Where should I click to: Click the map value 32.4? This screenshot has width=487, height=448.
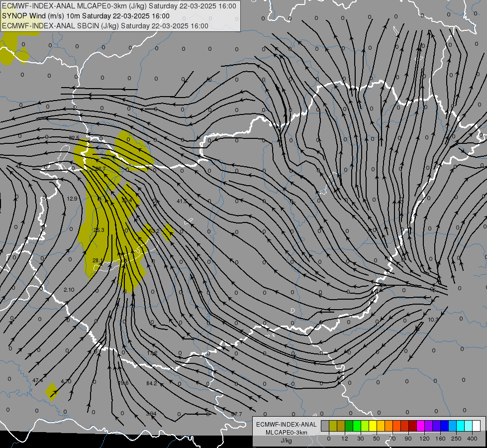click(x=126, y=200)
